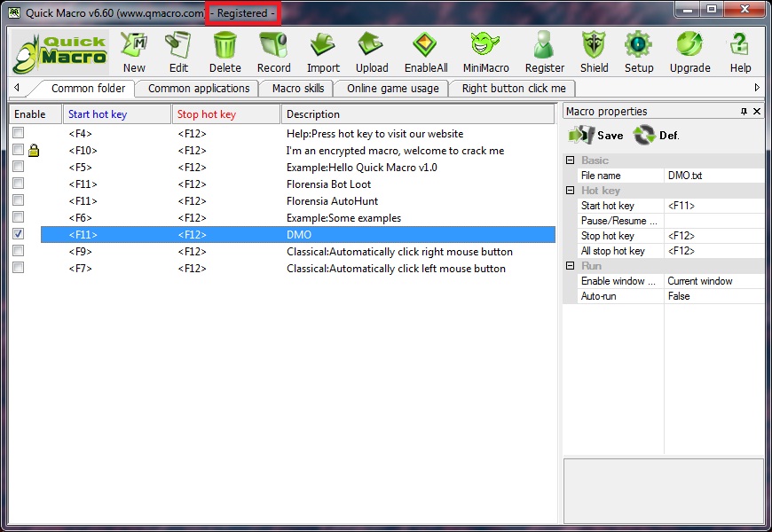Sort by Stop hot key column header

pyautogui.click(x=226, y=114)
